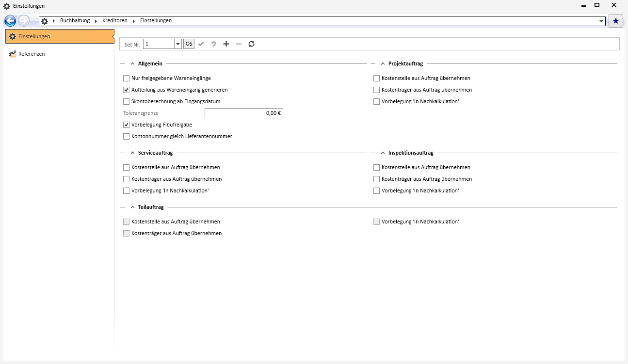Expand arrow between Buchhaltung and Kreditoren
The height and width of the screenshot is (364, 628).
(97, 21)
